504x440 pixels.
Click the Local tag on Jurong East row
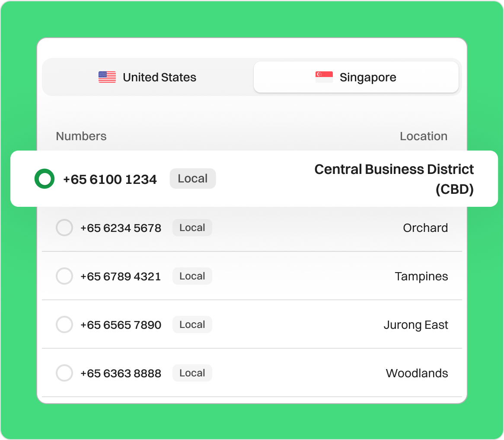(192, 325)
